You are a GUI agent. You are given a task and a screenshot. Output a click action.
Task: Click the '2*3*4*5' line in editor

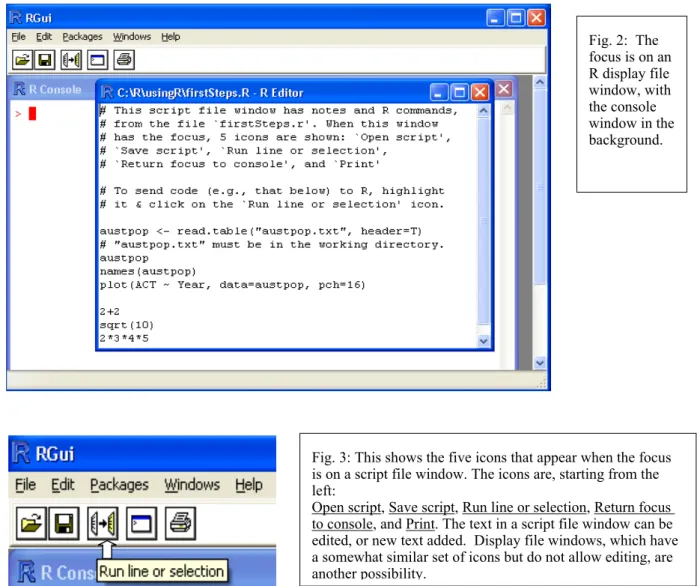click(124, 338)
